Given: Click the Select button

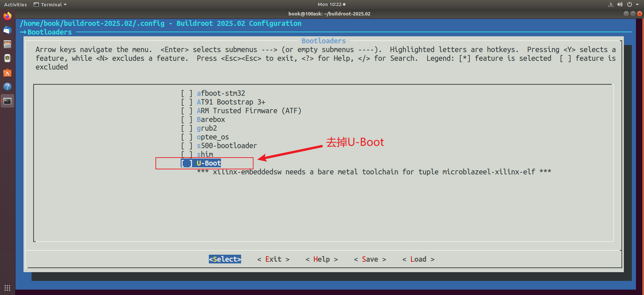Looking at the screenshot, I should pyautogui.click(x=225, y=259).
